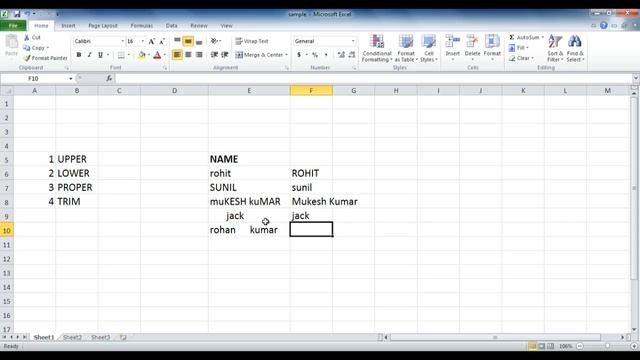Toggle Align Text Right
Screen dimensions: 640x360
tap(199, 55)
